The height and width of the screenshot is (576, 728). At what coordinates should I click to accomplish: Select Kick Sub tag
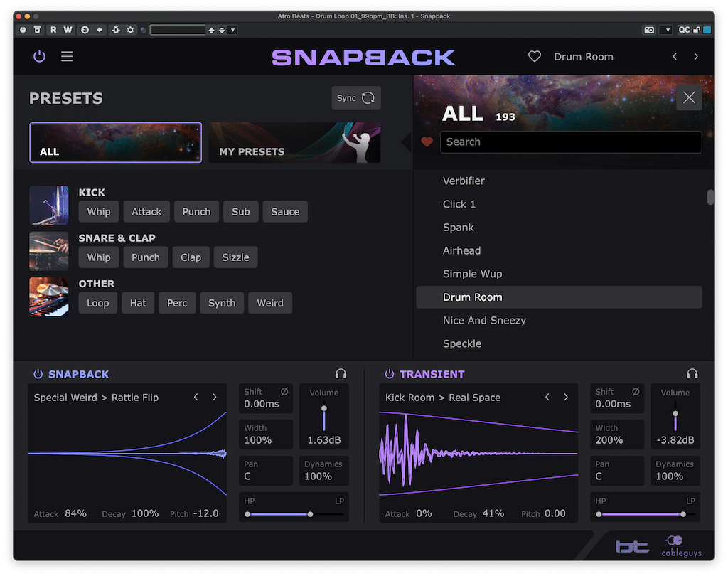click(x=241, y=212)
